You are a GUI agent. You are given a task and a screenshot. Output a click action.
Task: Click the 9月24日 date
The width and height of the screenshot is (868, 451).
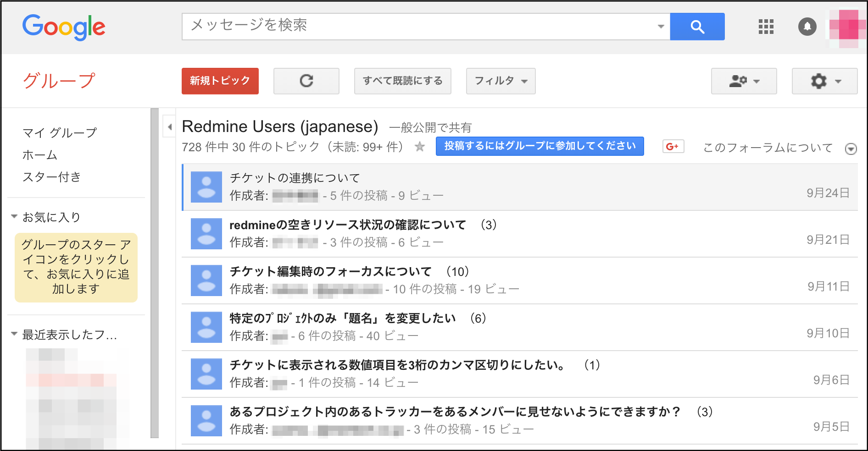(828, 193)
